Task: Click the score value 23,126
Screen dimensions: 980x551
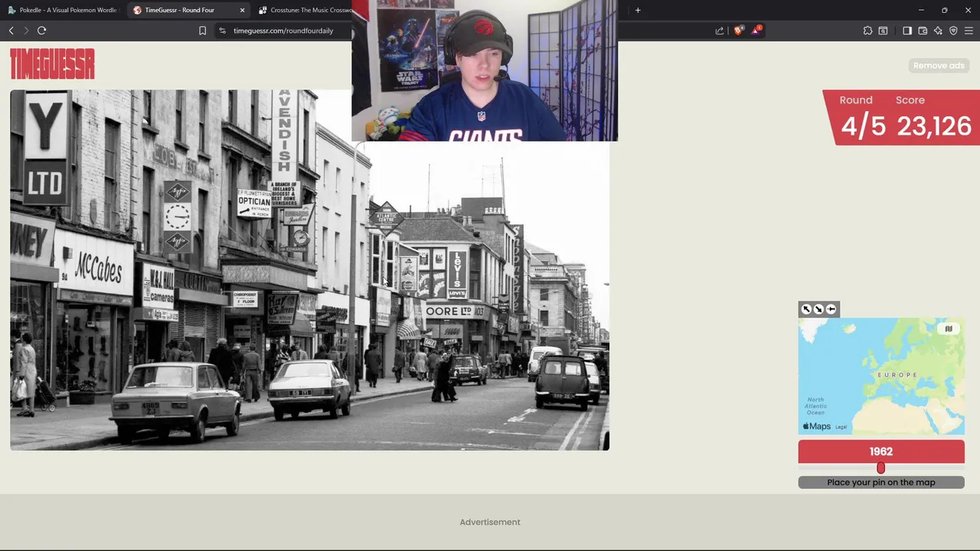Action: click(933, 126)
